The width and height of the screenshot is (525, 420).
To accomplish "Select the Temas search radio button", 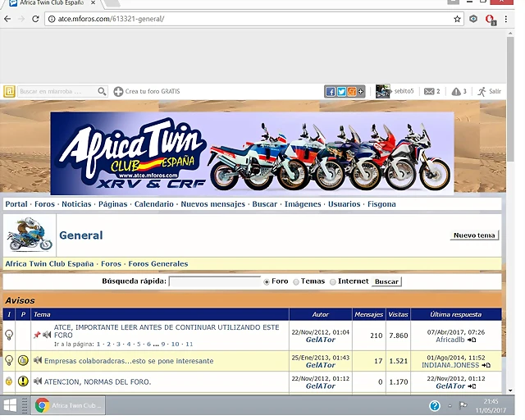I will point(296,282).
